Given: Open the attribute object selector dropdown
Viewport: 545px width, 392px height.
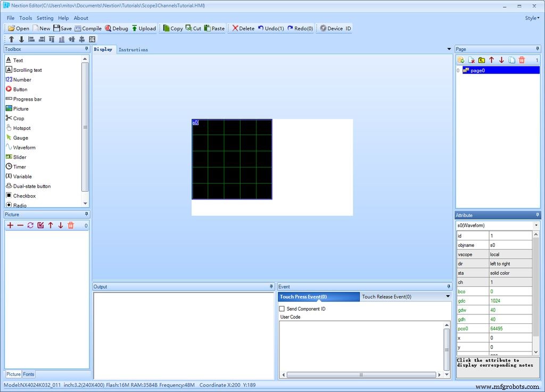Looking at the screenshot, I should 535,225.
